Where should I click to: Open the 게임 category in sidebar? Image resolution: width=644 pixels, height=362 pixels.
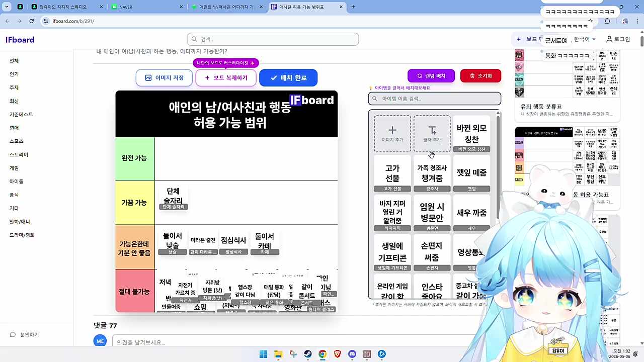tap(14, 168)
